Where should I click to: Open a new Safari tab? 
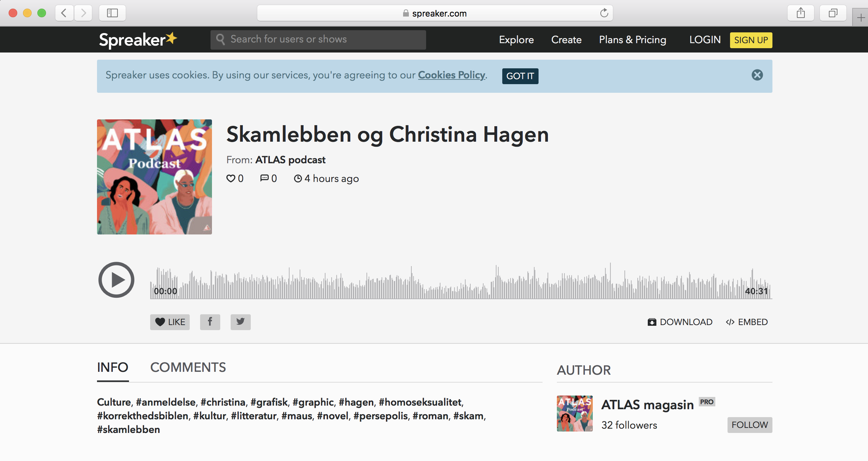click(x=861, y=17)
